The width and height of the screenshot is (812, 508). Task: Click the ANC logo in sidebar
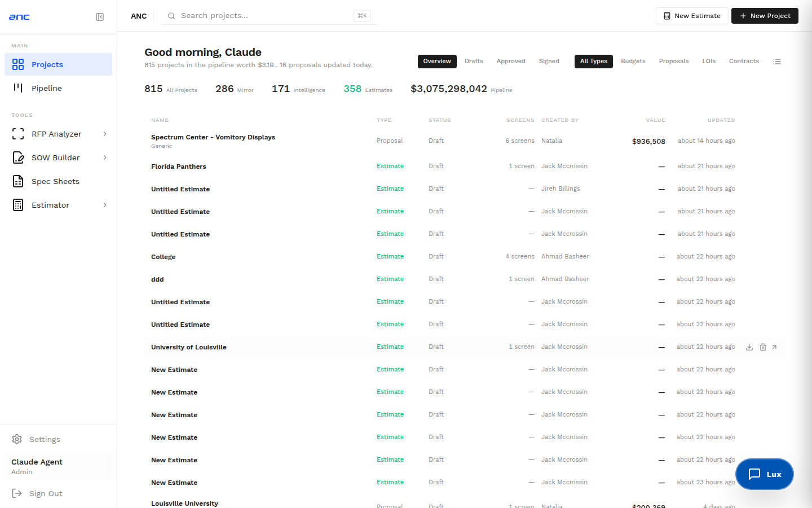pos(19,17)
